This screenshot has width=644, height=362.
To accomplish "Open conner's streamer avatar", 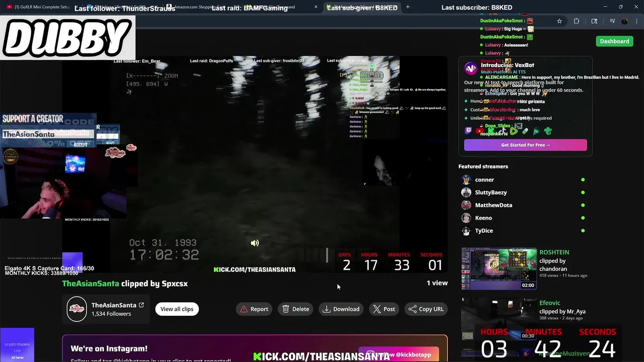I will click(466, 179).
